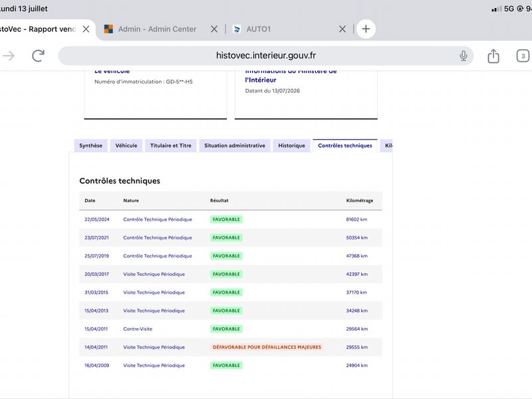Tap the microphone icon in address bar
Screen dimensions: 532x399
click(x=463, y=56)
